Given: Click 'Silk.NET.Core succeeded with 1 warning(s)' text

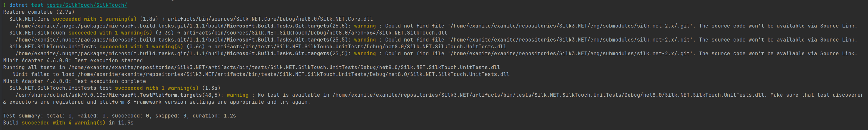Looking at the screenshot, I should [73, 19].
